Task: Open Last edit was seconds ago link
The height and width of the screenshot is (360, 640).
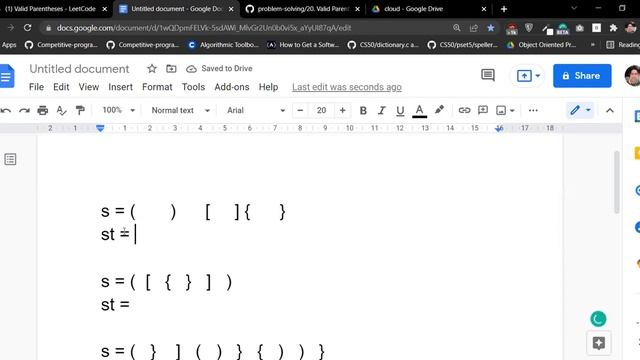Action: tap(347, 87)
